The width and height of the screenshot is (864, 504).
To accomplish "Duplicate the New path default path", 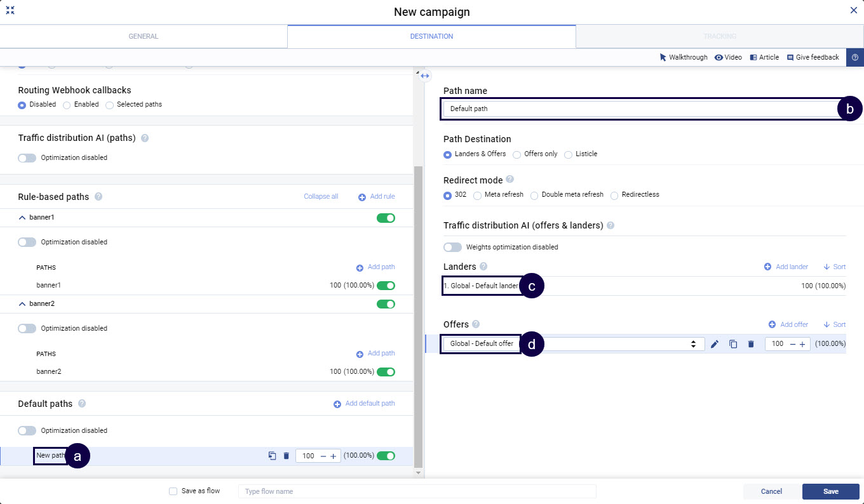I will click(272, 456).
